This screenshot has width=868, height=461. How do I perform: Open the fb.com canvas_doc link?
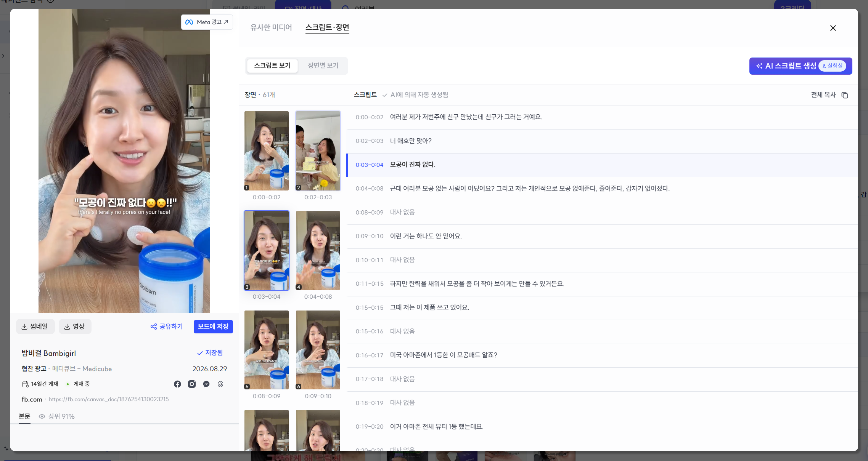click(x=109, y=399)
